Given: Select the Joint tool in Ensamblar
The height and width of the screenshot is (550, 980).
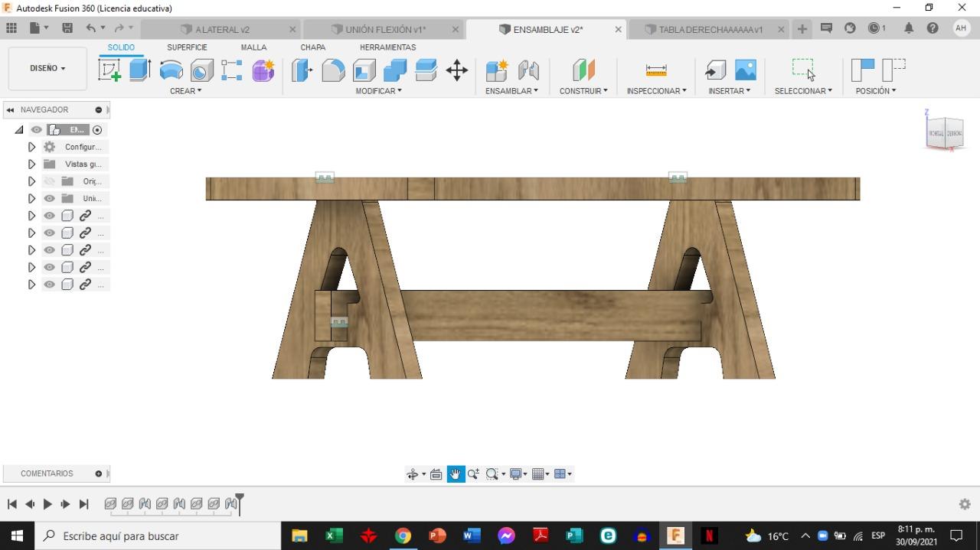Looking at the screenshot, I should [528, 70].
